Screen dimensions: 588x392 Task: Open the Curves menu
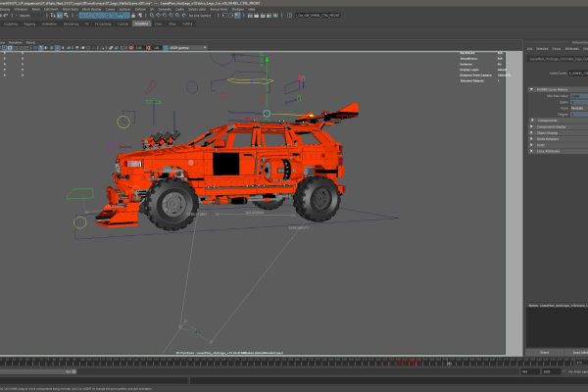coord(110,9)
